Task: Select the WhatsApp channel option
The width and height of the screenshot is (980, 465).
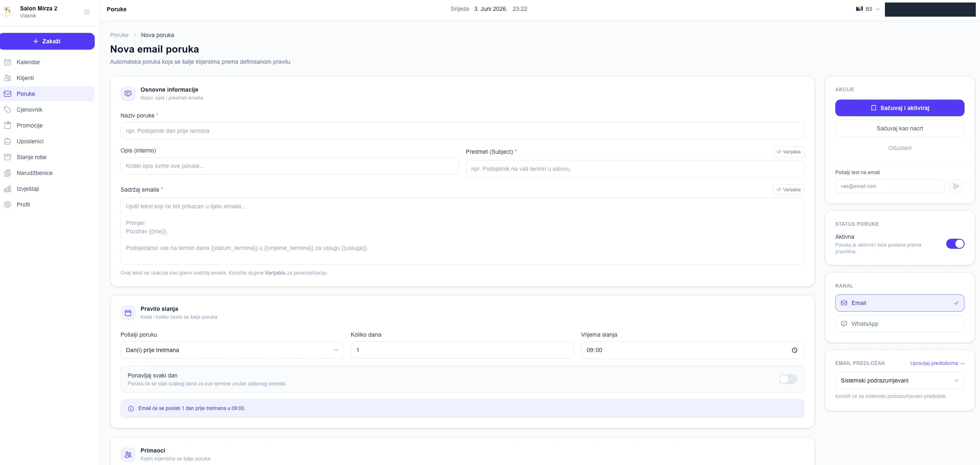Action: [x=900, y=324]
